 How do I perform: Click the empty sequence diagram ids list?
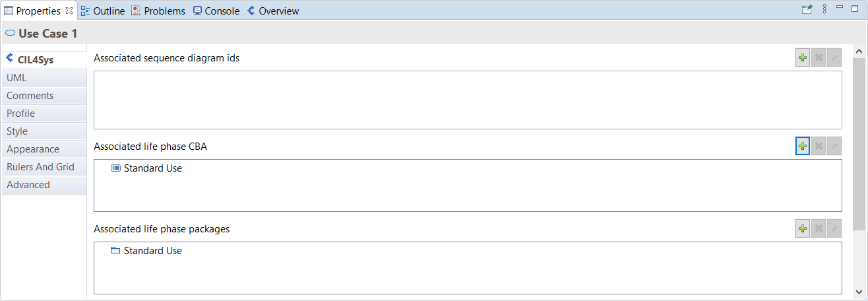coord(468,100)
